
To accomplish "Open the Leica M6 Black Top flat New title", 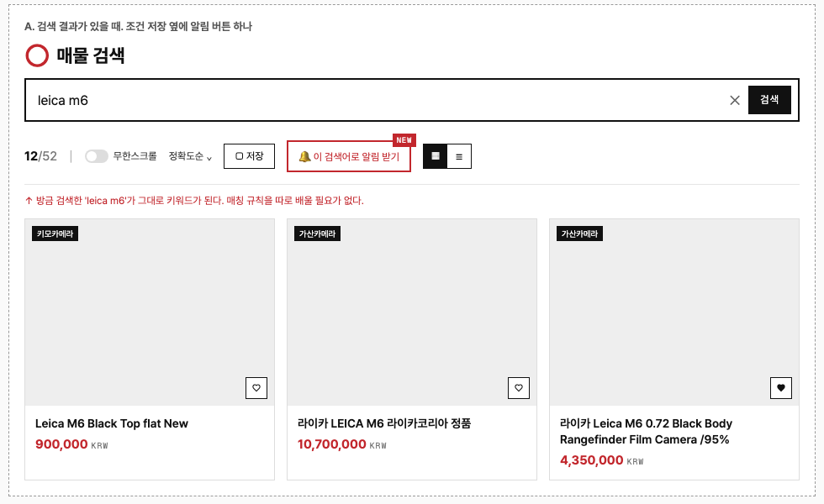I will [111, 423].
